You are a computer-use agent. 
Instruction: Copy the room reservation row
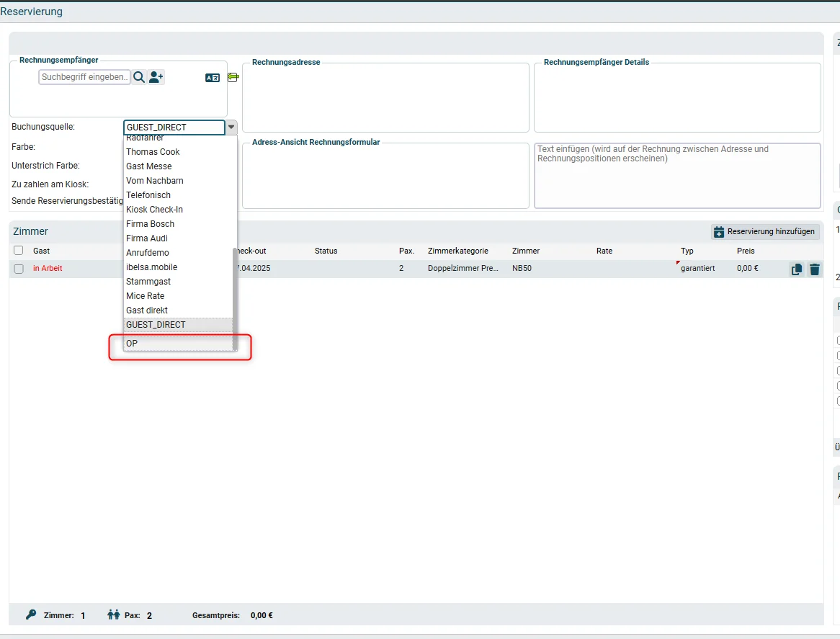coord(797,269)
